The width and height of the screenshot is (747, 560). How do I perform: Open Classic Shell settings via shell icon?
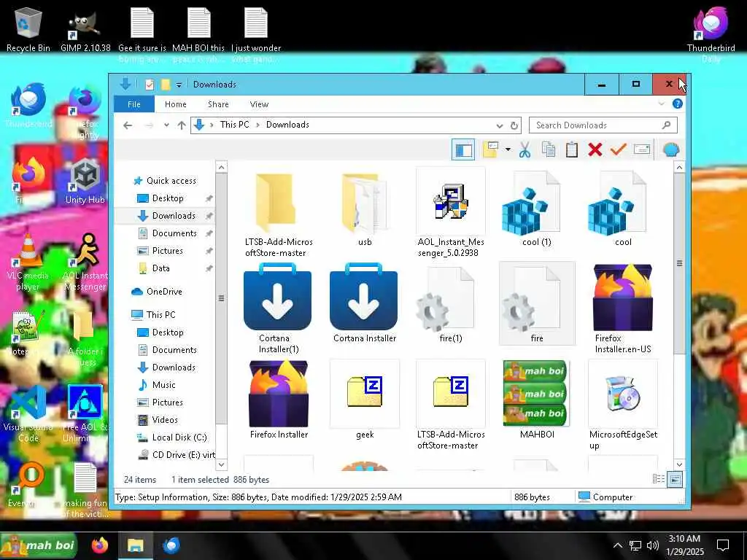coord(671,150)
